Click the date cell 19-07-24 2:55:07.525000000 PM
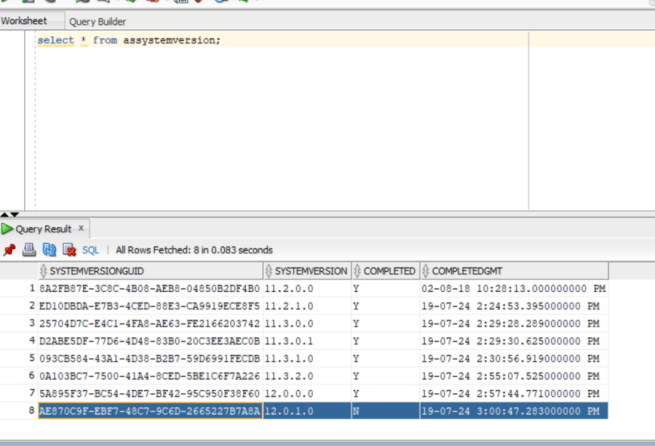655x446 pixels. (x=514, y=376)
